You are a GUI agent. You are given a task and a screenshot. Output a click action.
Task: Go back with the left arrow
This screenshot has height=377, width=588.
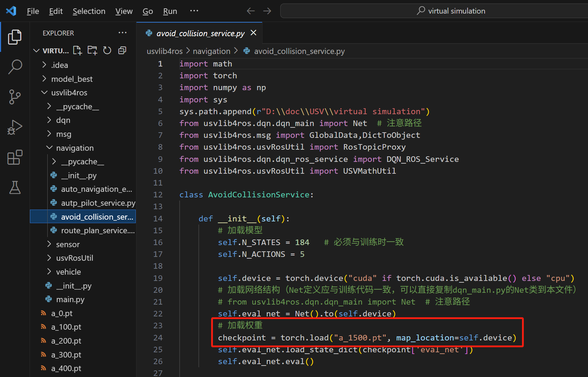tap(251, 11)
